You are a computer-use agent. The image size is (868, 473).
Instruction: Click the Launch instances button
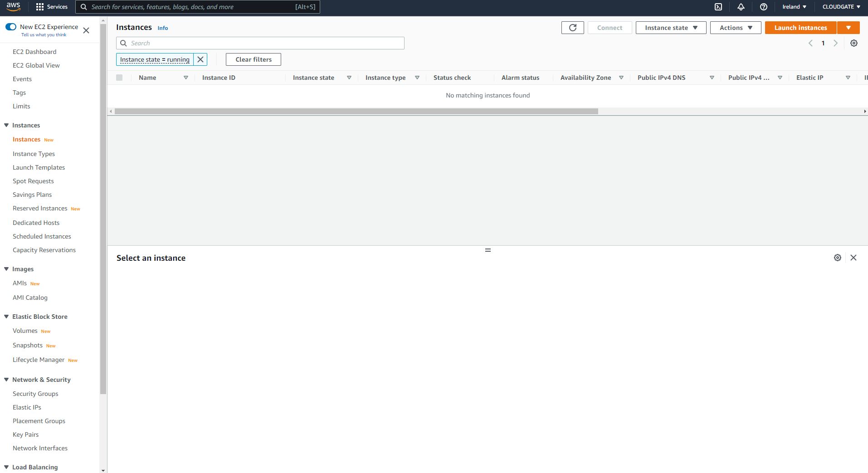click(x=800, y=28)
